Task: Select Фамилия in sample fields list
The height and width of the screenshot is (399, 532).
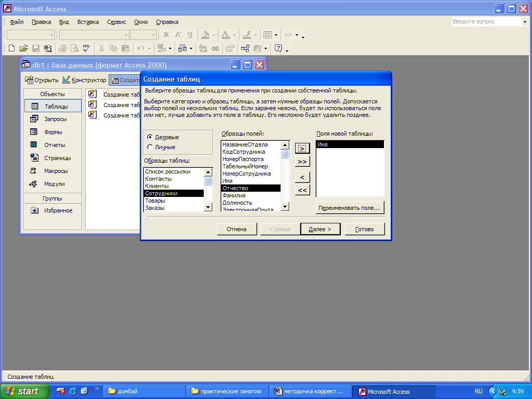Action: tap(251, 195)
